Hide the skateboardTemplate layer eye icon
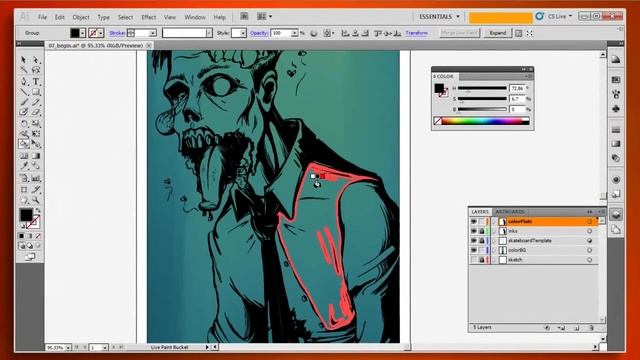Screen dimensions: 640x360 tap(473, 240)
